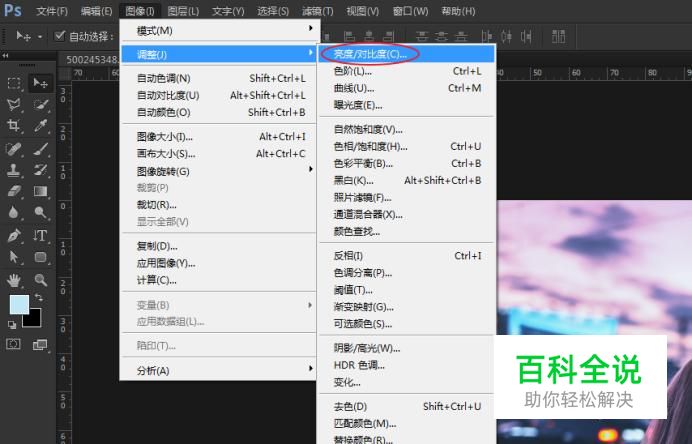This screenshot has width=692, height=444.
Task: Collapse the toolbox using double-arrow toggle
Action: click(x=5, y=56)
